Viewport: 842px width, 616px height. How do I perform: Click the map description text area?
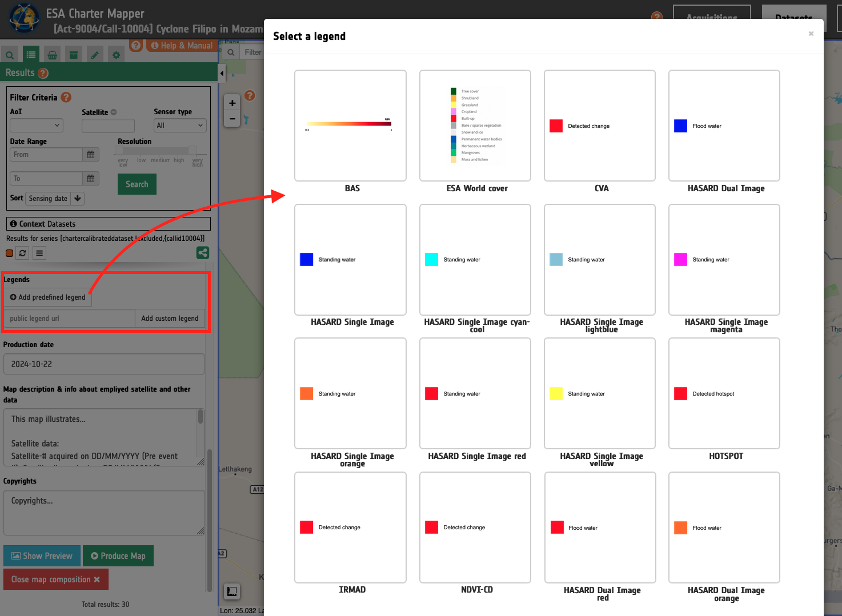point(104,437)
